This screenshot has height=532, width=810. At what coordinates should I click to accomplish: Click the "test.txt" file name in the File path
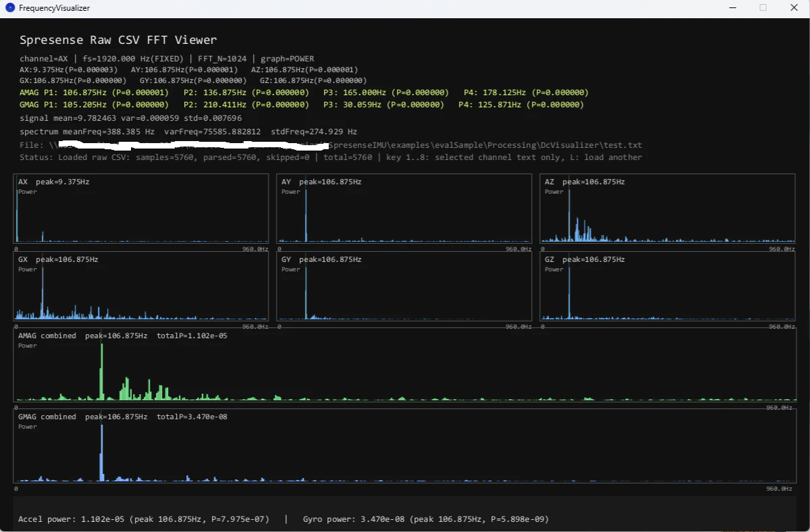coord(622,145)
